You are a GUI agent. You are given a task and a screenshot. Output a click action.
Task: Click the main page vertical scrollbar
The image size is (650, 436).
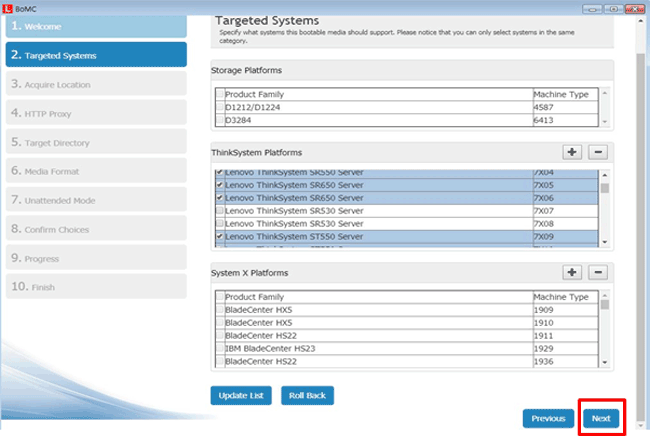click(641, 236)
